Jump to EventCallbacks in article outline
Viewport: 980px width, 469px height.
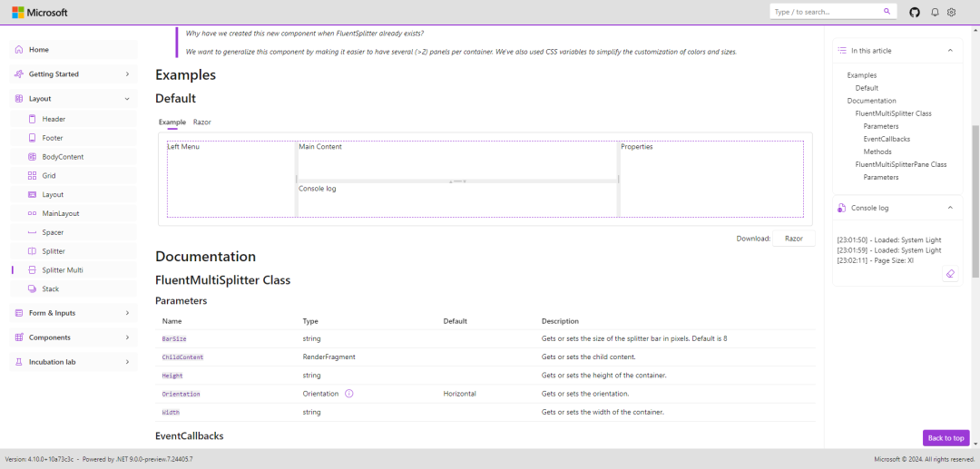(x=887, y=139)
